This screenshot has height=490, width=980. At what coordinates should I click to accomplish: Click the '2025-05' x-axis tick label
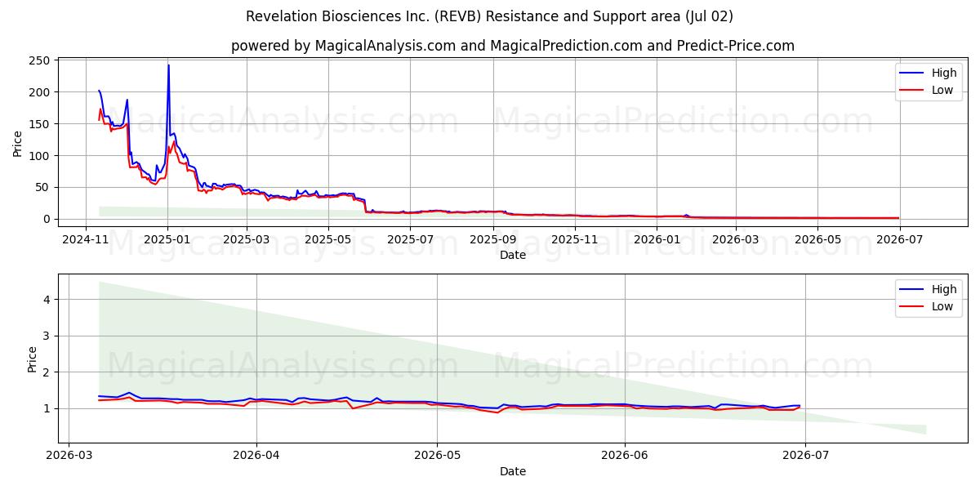click(x=329, y=239)
